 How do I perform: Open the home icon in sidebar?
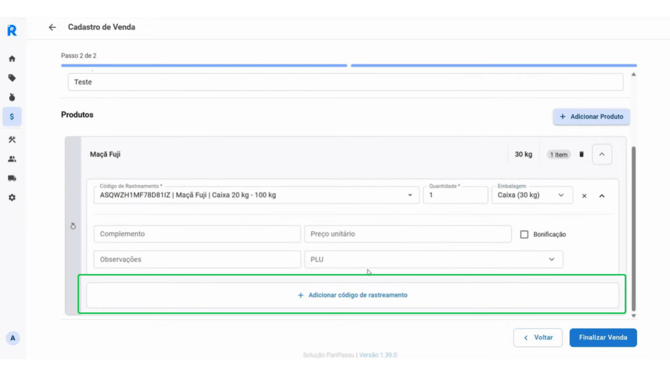point(12,59)
